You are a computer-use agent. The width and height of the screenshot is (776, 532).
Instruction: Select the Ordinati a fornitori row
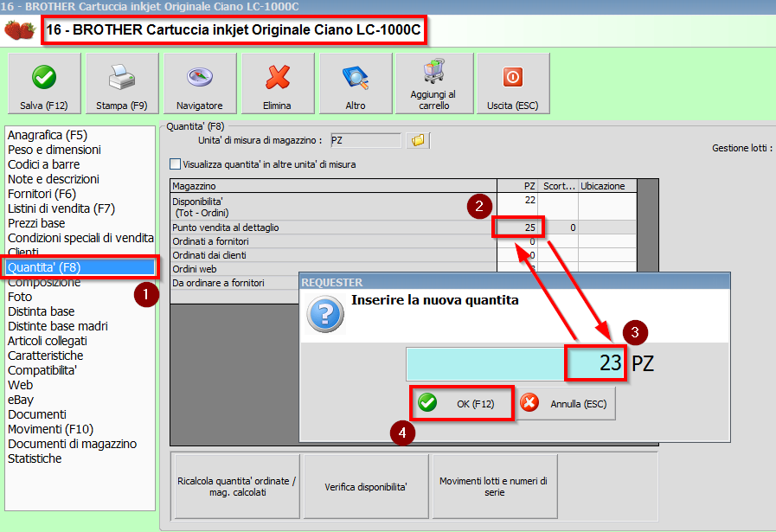pos(403,241)
